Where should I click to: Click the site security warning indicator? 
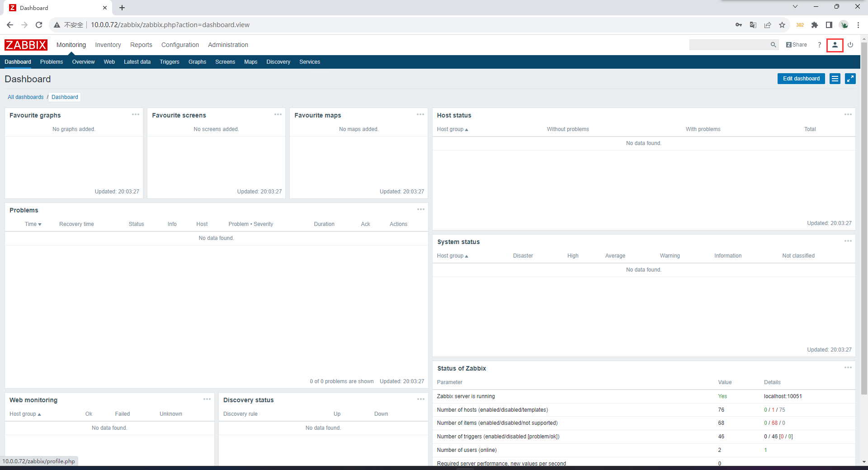click(x=69, y=25)
